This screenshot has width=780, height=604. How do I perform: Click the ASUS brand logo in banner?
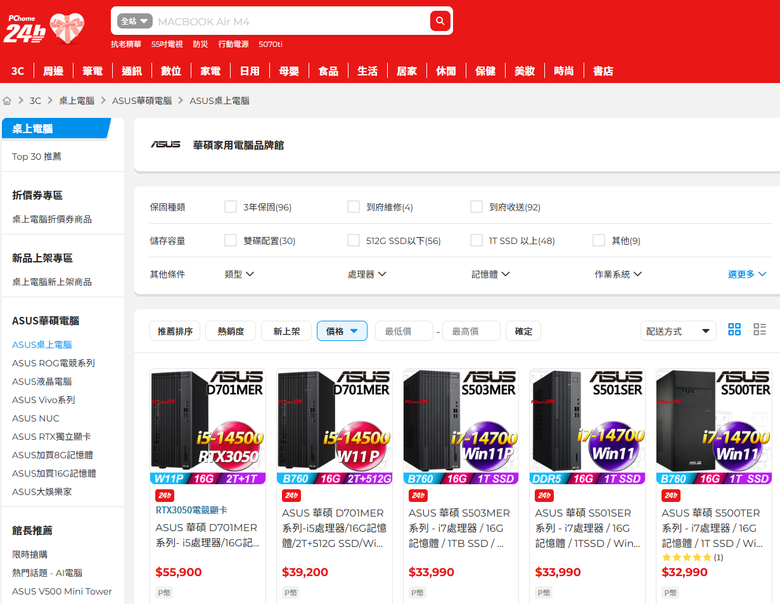coord(166,144)
